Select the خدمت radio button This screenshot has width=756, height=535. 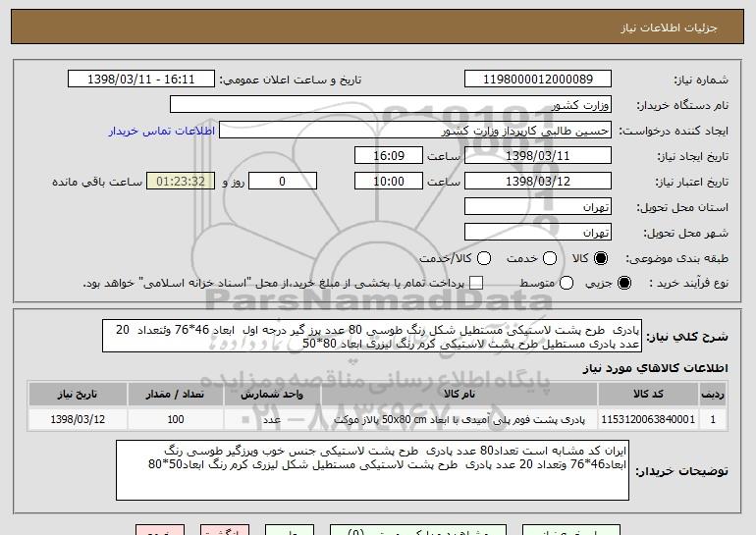pyautogui.click(x=550, y=258)
